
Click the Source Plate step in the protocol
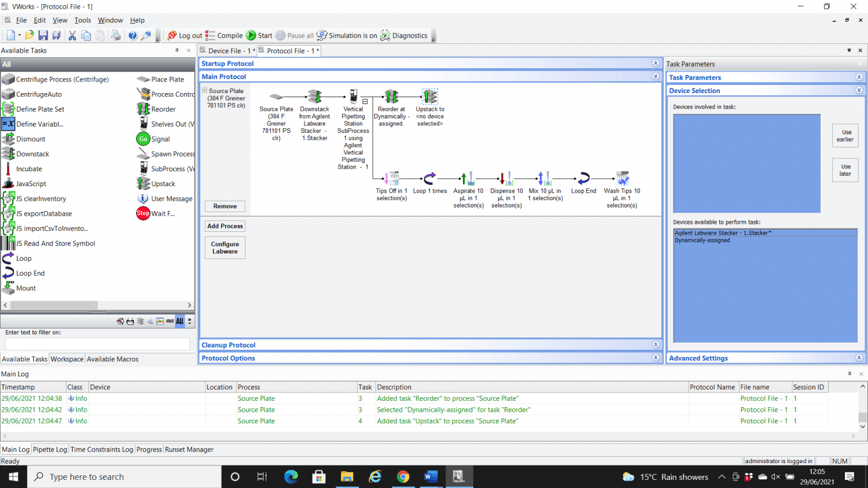(x=276, y=116)
